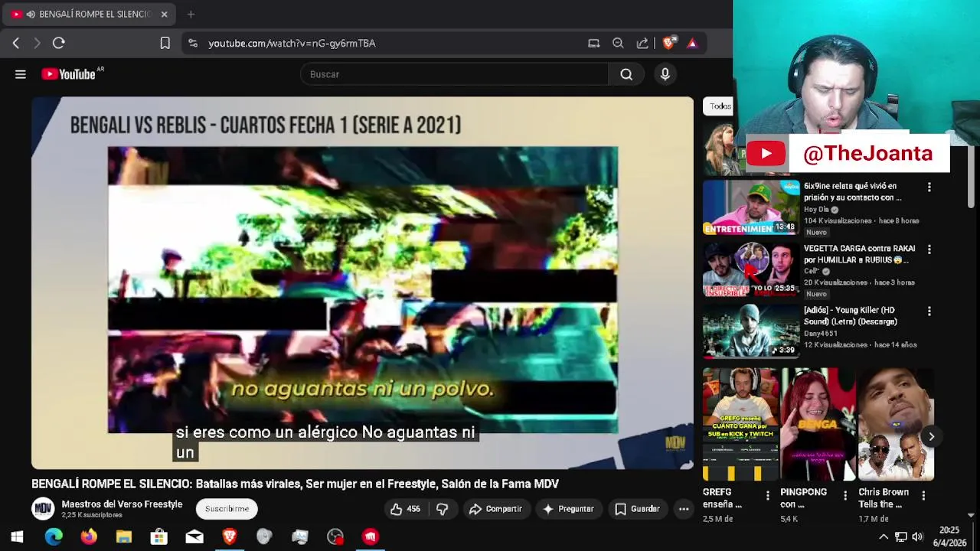980x551 pixels.
Task: Open the YouTube hamburger guide menu
Action: click(x=21, y=74)
